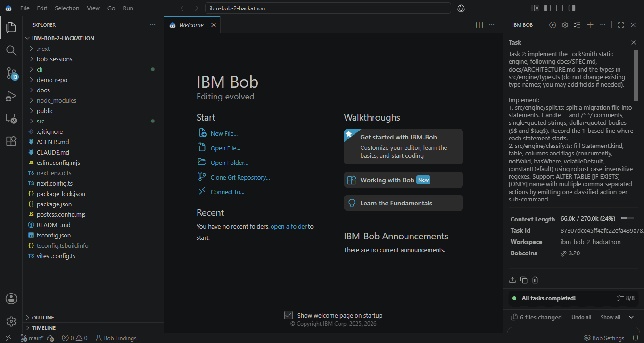Image resolution: width=644 pixels, height=343 pixels.
Task: Toggle primary side bar layout icon
Action: click(x=547, y=8)
